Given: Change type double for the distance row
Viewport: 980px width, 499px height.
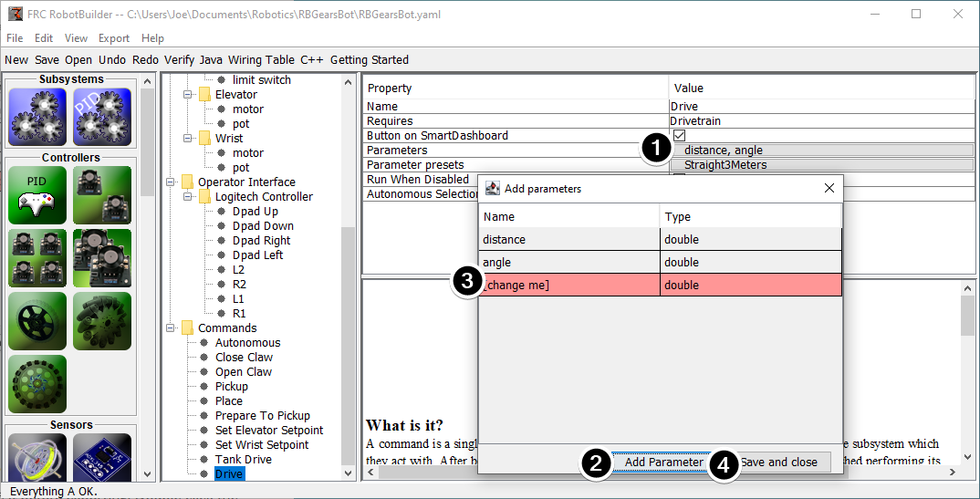Looking at the screenshot, I should [751, 240].
